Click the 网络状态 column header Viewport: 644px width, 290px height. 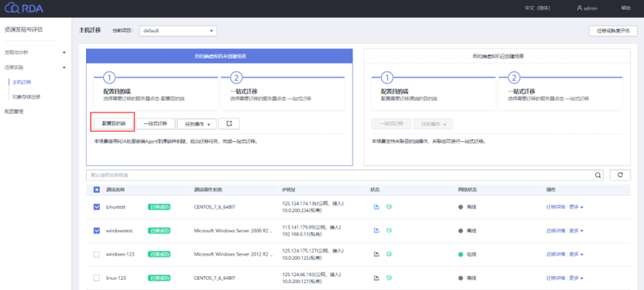coord(467,190)
